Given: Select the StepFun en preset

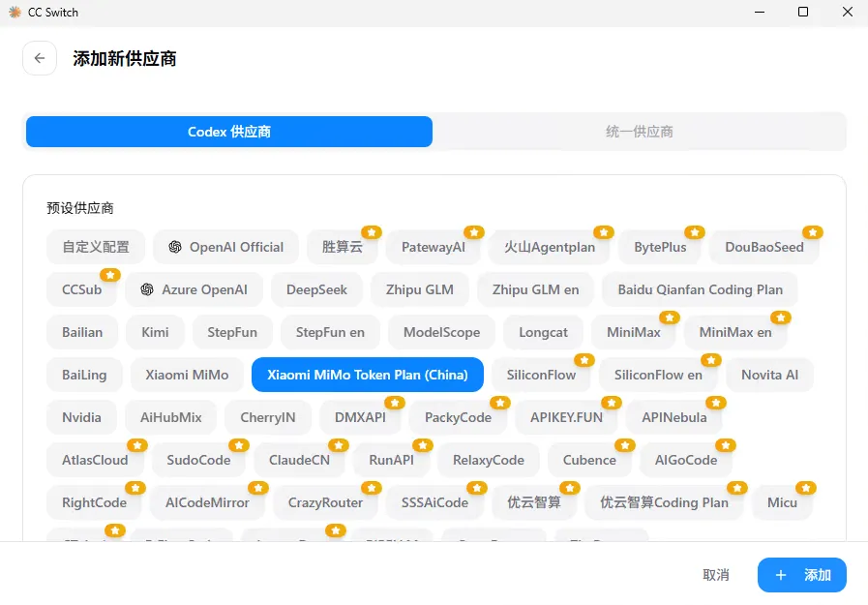Looking at the screenshot, I should point(330,332).
